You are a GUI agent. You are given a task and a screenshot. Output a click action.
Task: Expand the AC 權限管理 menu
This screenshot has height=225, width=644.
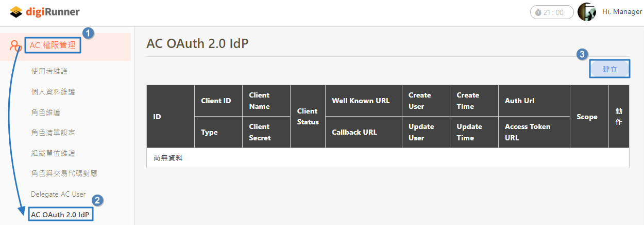[53, 45]
